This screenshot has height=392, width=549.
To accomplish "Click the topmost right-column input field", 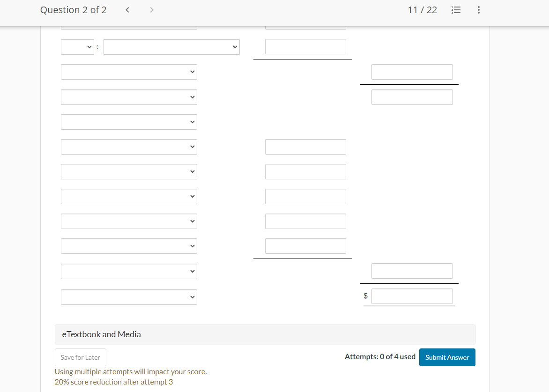I will point(412,72).
